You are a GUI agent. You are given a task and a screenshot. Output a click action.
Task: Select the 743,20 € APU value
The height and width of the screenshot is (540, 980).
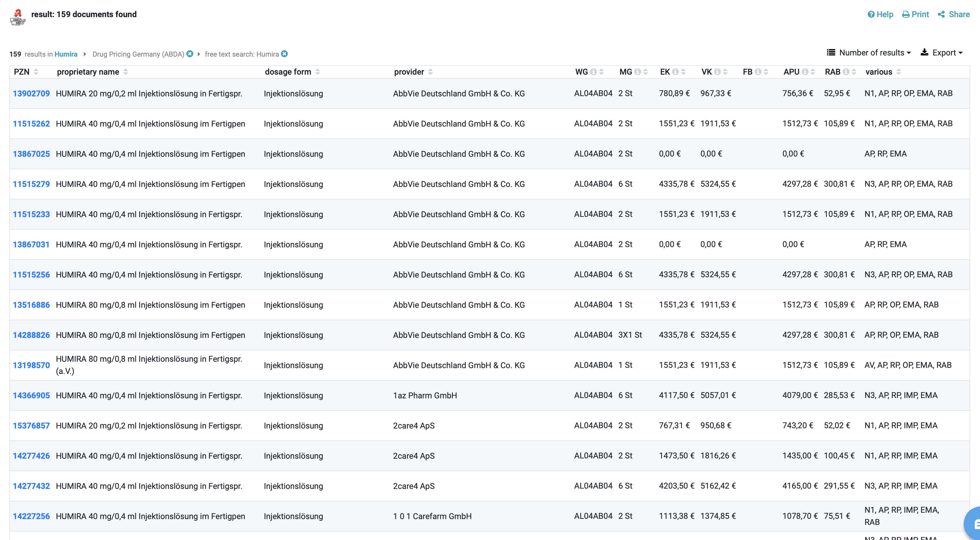pos(798,426)
